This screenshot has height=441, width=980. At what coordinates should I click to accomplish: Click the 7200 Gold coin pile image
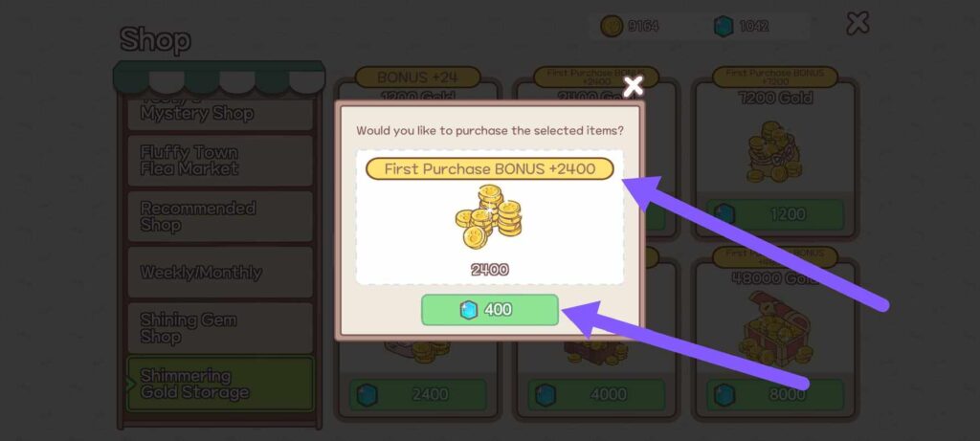[774, 152]
